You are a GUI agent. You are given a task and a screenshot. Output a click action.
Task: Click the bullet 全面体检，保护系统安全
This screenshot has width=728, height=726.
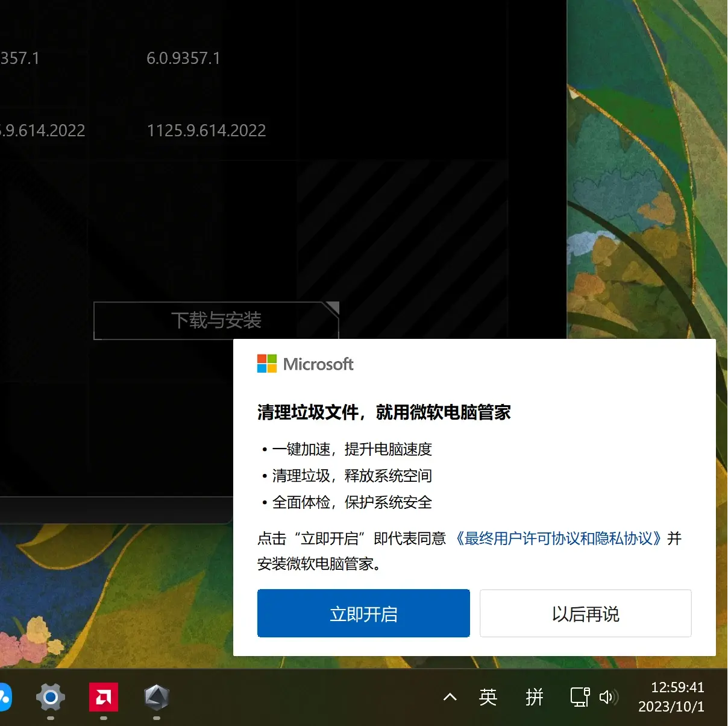pos(352,502)
